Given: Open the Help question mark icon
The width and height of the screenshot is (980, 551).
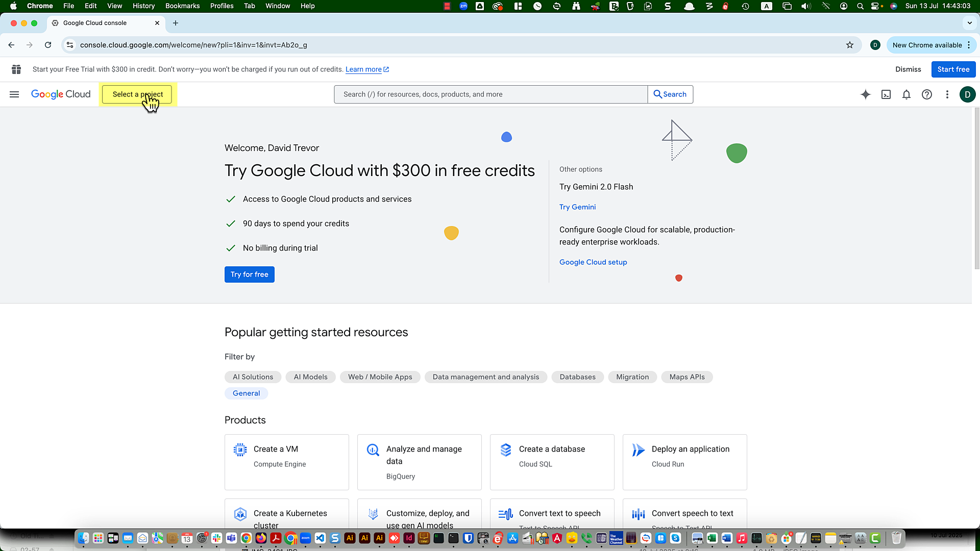Looking at the screenshot, I should [x=927, y=94].
